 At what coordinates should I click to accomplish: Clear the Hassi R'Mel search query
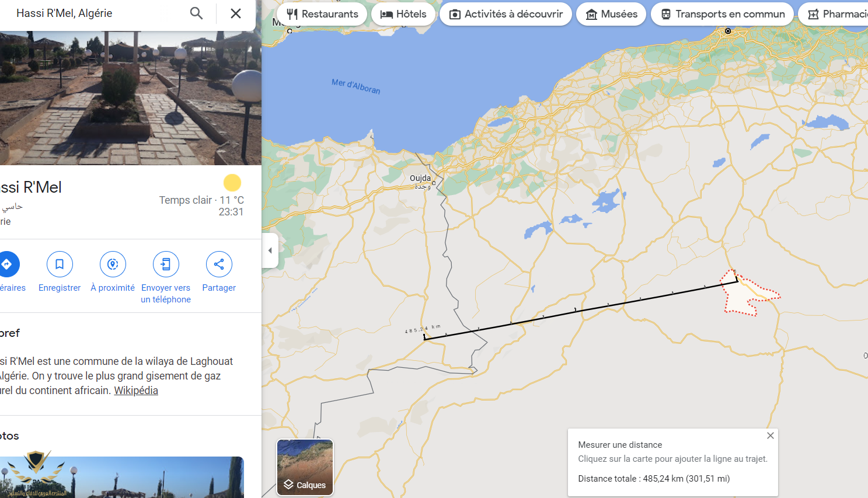click(x=236, y=13)
